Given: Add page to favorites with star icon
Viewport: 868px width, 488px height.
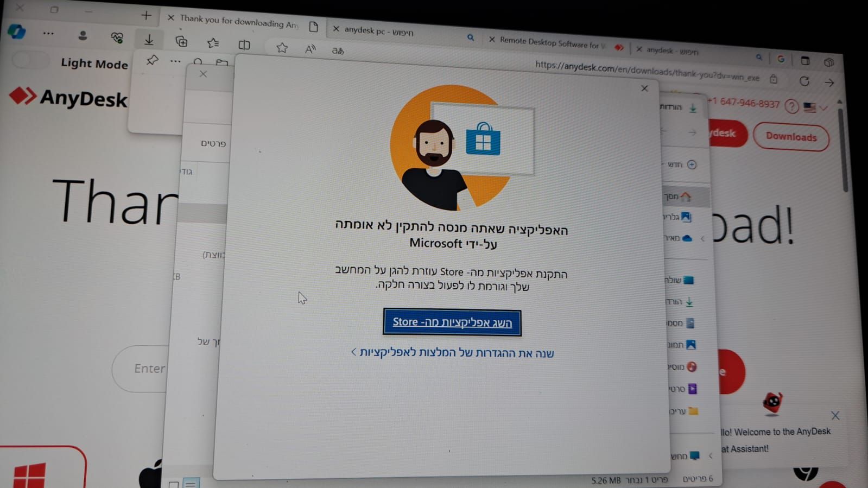Looking at the screenshot, I should [x=282, y=48].
